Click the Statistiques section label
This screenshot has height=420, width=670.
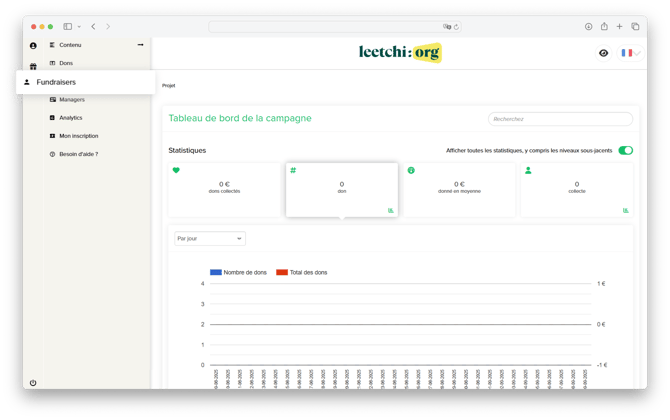pyautogui.click(x=187, y=150)
